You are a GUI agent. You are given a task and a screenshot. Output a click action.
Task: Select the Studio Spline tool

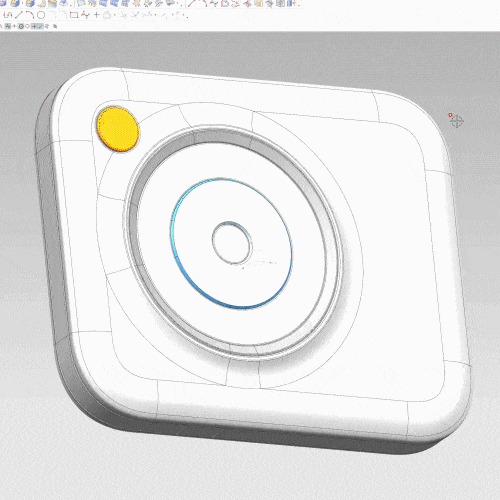click(x=85, y=15)
